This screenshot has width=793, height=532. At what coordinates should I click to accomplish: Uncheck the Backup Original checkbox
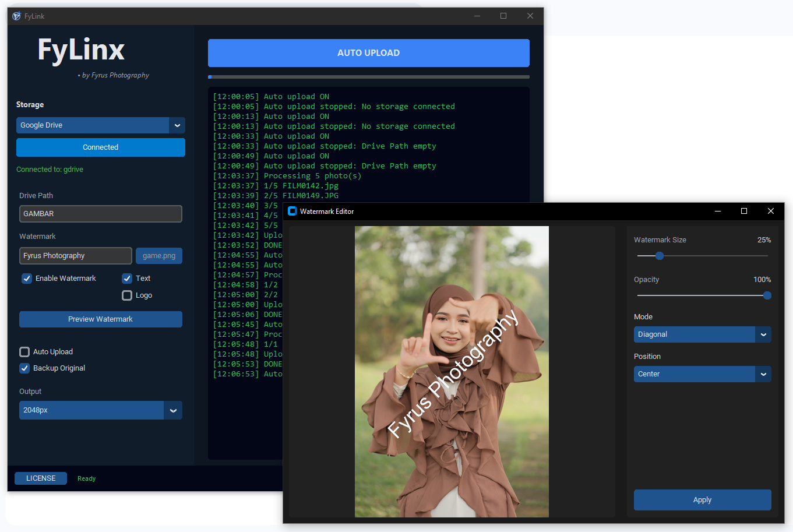[x=24, y=368]
